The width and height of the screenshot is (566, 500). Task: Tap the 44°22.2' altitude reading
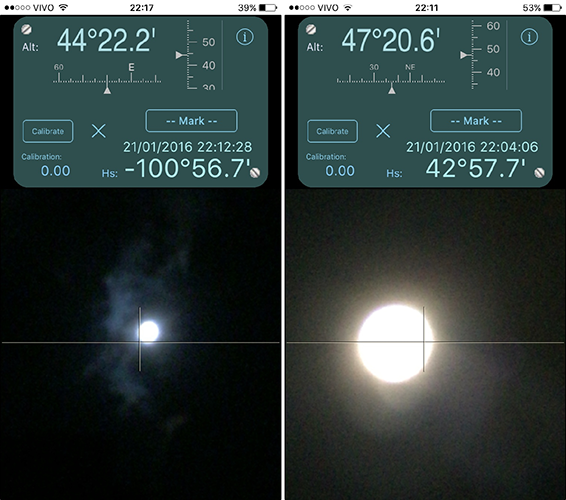[x=106, y=40]
